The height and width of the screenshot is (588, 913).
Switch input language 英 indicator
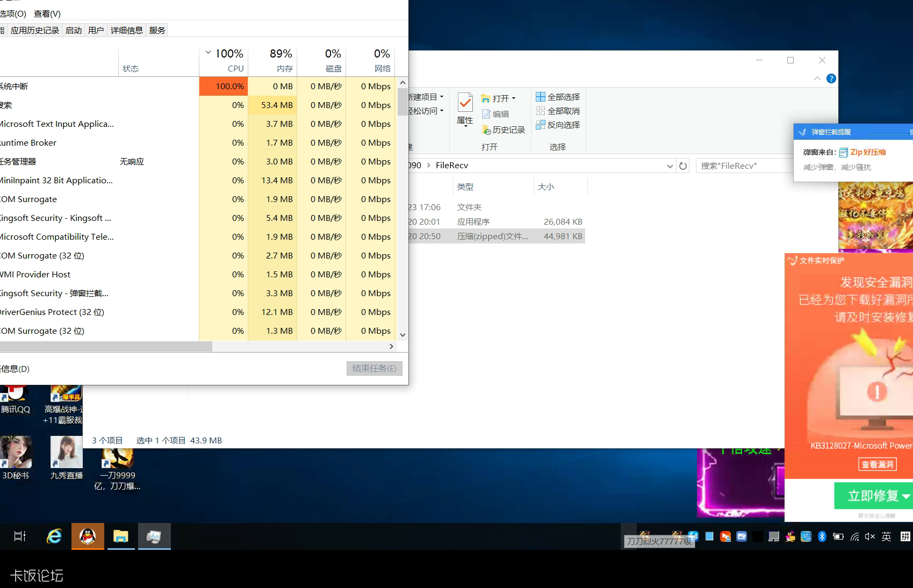point(887,536)
